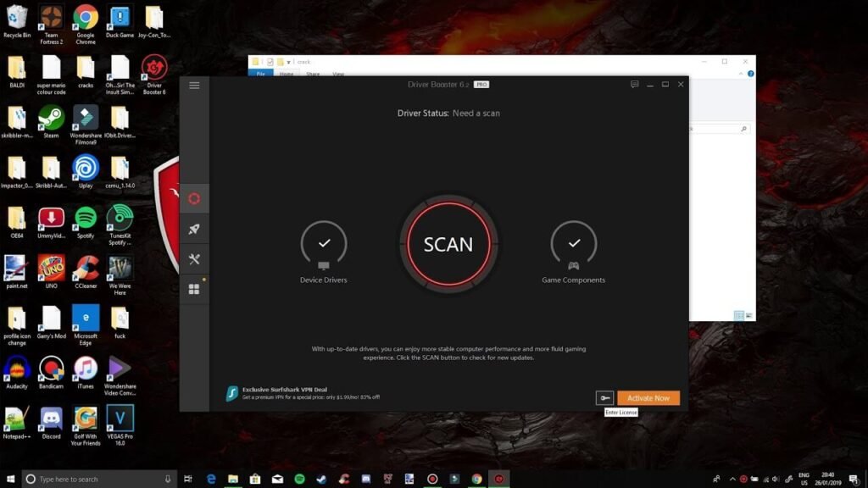Select the Recycle Bin desktop icon
Screen dimensions: 868x488
(17, 22)
